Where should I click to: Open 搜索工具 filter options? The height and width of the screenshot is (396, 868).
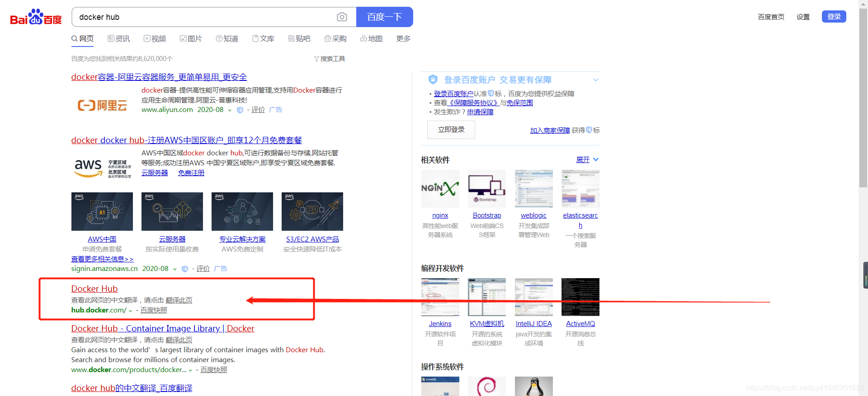pos(330,59)
